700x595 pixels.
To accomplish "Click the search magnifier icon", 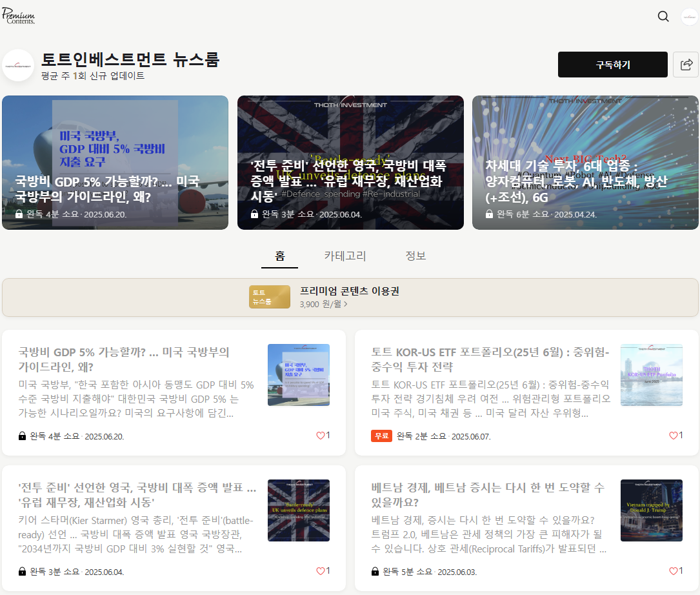I will click(663, 16).
